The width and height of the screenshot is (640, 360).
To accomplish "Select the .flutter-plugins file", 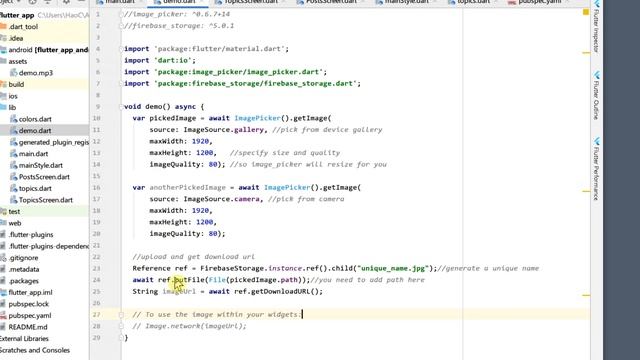I will 31,235.
